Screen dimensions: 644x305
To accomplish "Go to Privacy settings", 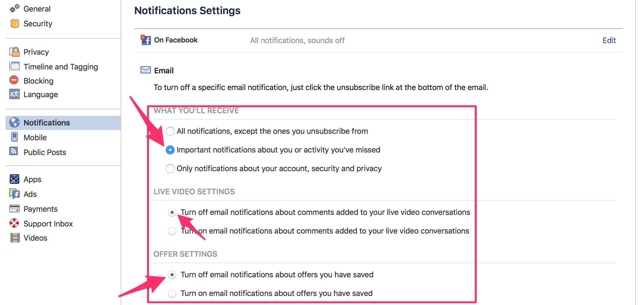I will pyautogui.click(x=36, y=52).
